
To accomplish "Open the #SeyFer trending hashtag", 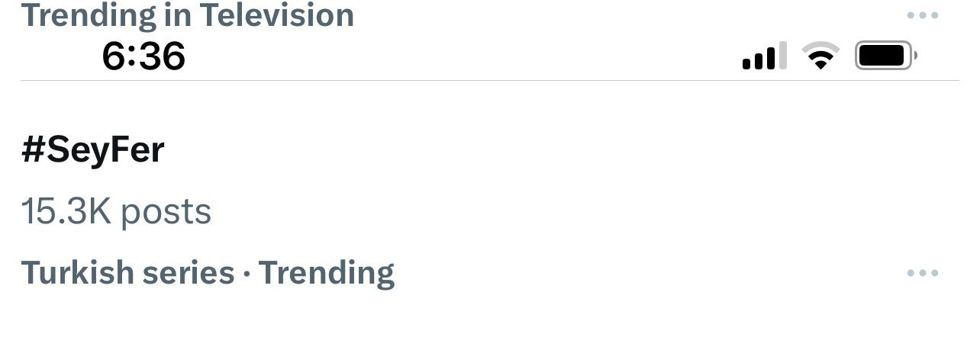I will pos(92,150).
